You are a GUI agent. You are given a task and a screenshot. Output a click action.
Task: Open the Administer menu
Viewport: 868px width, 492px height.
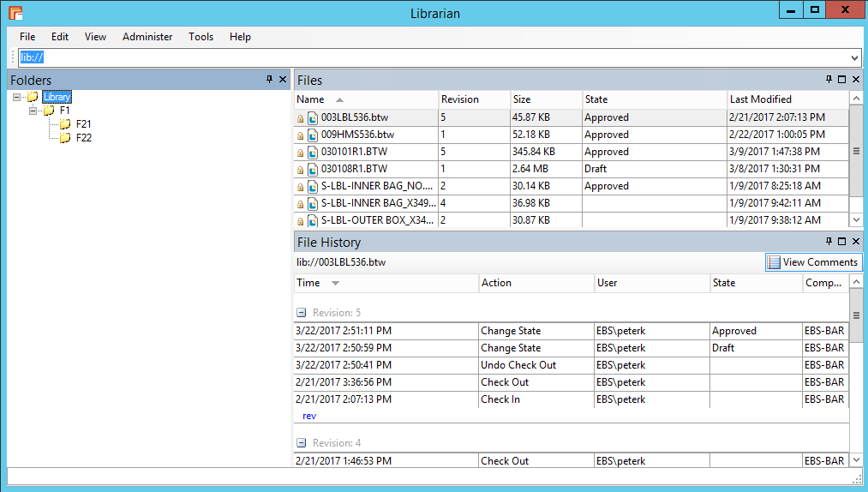click(x=147, y=37)
